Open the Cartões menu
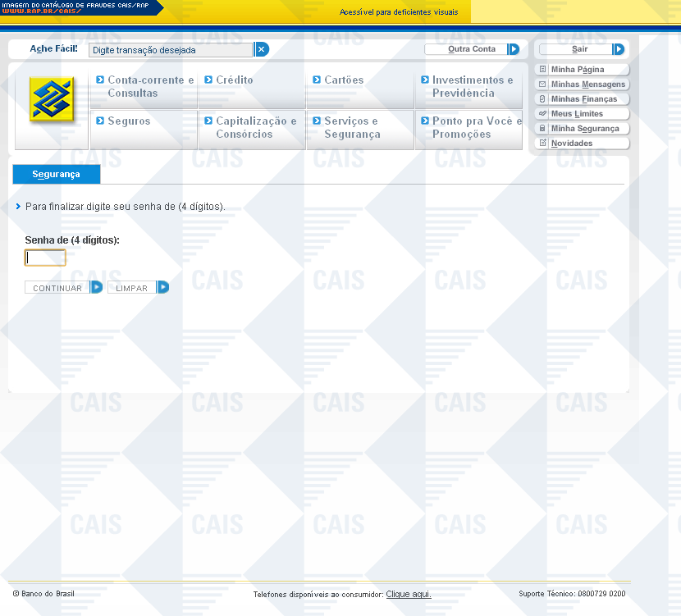The width and height of the screenshot is (681, 616). tap(343, 80)
